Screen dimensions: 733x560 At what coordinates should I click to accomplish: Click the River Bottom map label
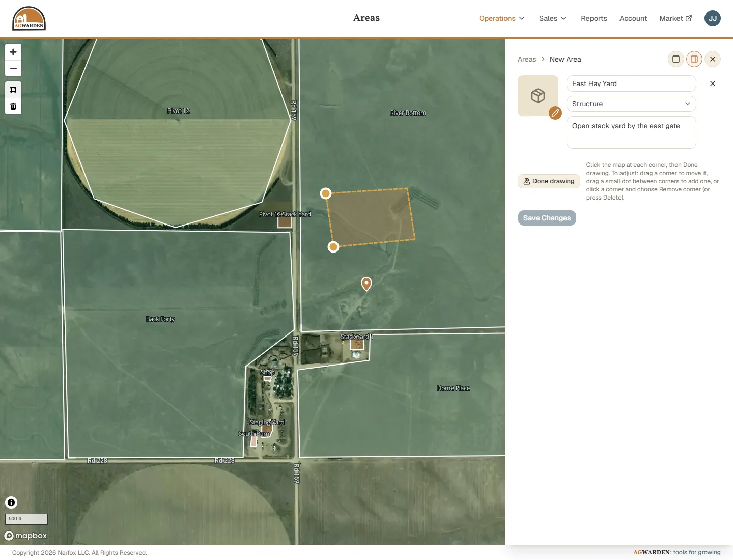(408, 113)
